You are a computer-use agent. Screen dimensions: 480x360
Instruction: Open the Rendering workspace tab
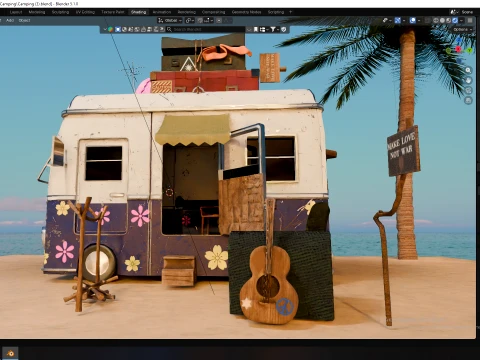click(x=187, y=12)
